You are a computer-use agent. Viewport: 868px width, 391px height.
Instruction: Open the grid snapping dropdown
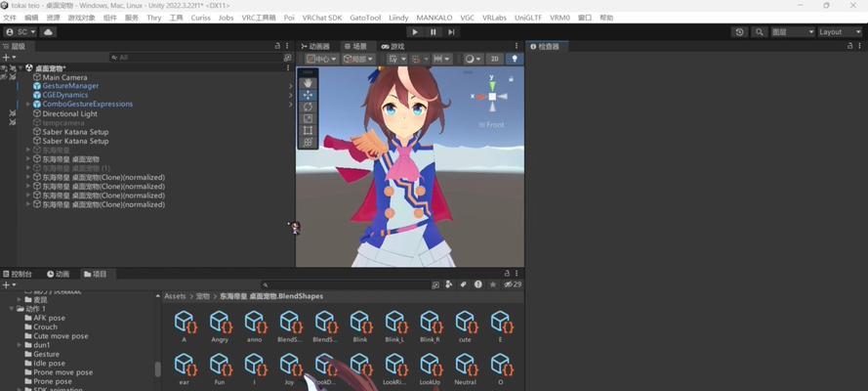(396, 59)
